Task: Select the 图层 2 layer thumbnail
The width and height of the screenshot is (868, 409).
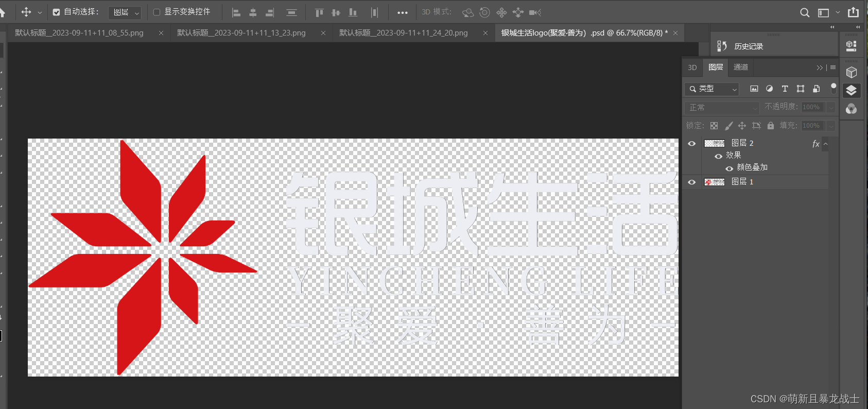Action: (714, 143)
